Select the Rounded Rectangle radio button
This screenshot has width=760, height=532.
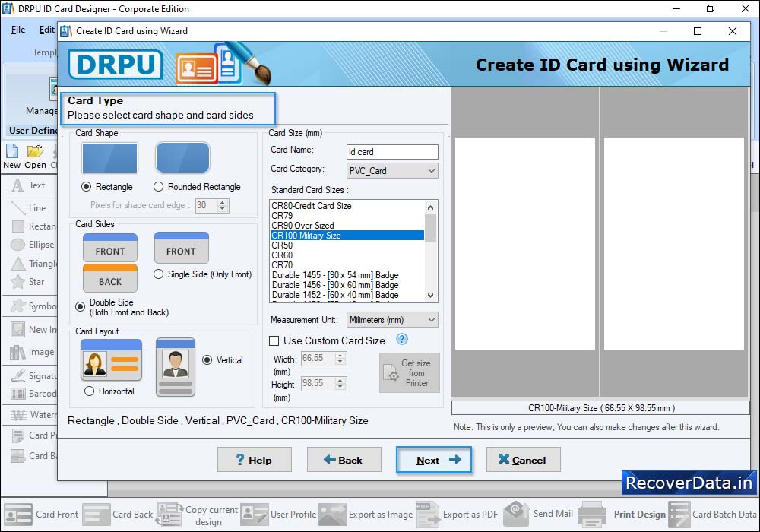pos(159,187)
